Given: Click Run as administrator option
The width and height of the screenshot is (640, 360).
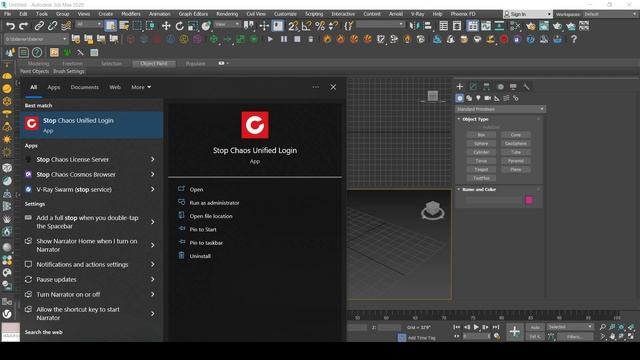Looking at the screenshot, I should click(x=214, y=203).
